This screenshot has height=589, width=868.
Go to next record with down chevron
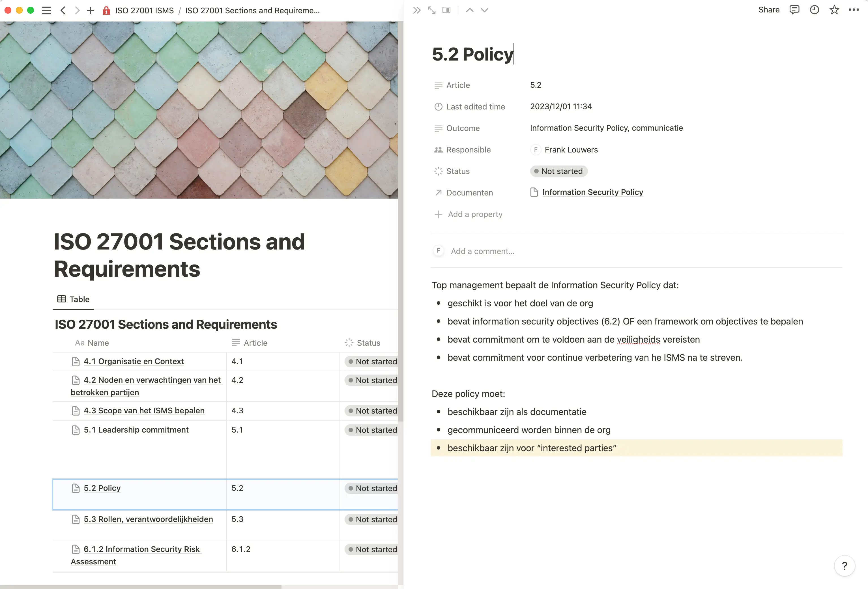pos(484,10)
